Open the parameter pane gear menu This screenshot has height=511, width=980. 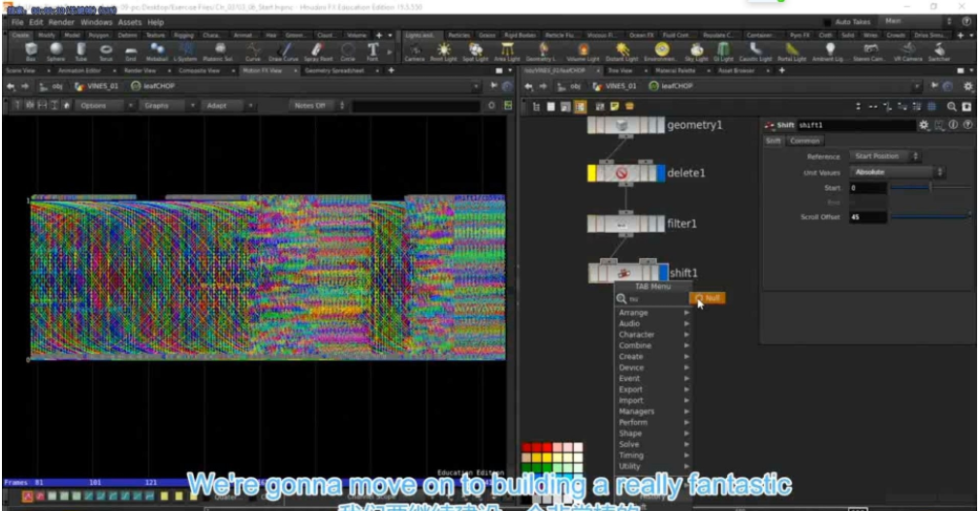tap(923, 125)
